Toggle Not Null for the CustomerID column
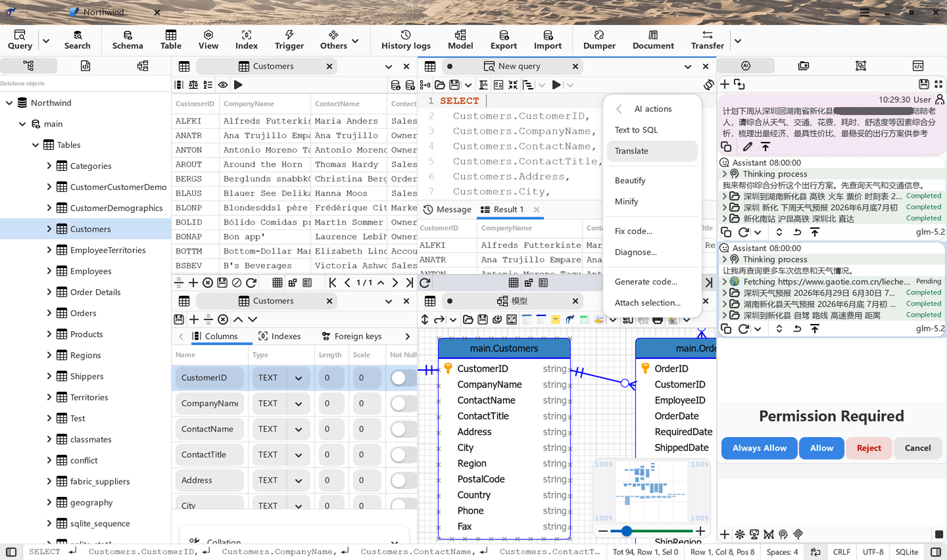This screenshot has height=560, width=947. pos(402,378)
